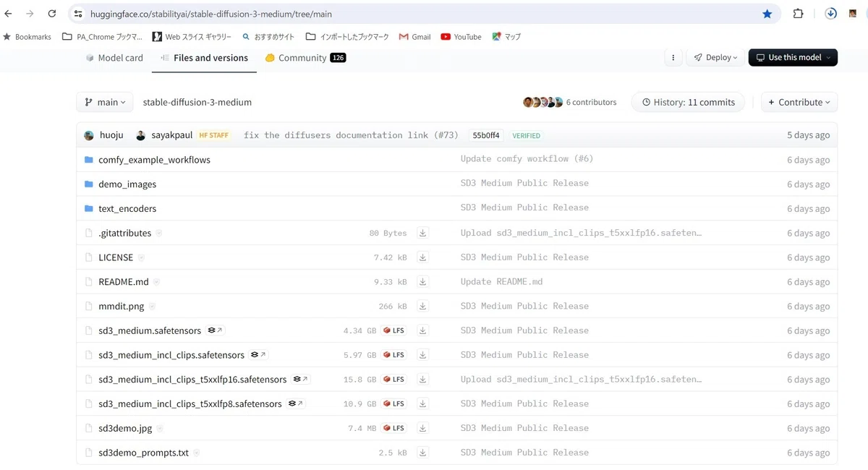Open the sd3demo_prompts.txt file
The width and height of the screenshot is (868, 470).
pos(143,453)
